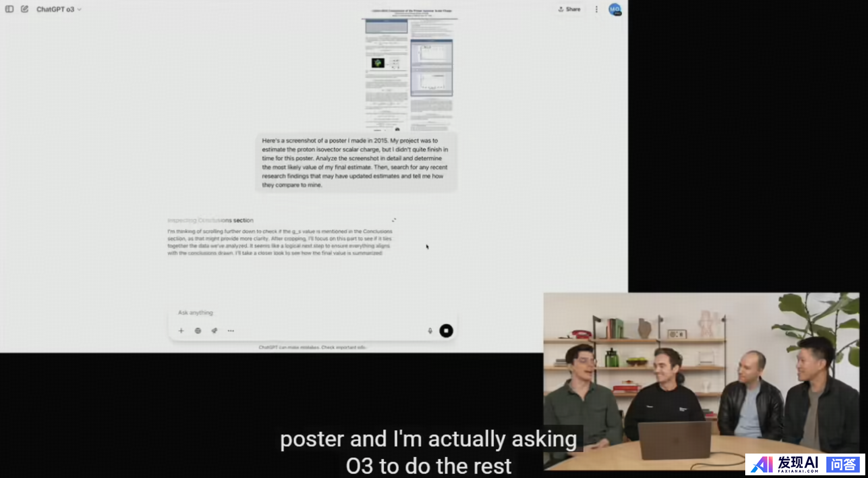Expand the reasoning summary with expand icon
868x478 pixels.
click(394, 220)
